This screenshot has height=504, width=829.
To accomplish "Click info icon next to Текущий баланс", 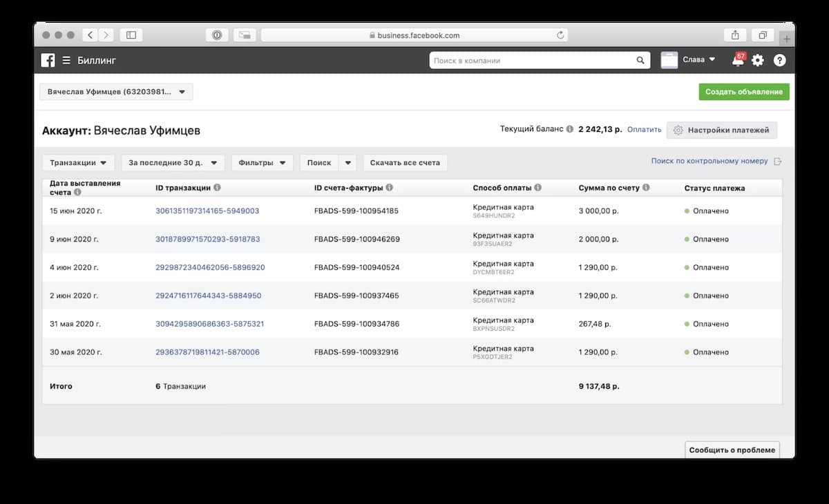I will (570, 129).
